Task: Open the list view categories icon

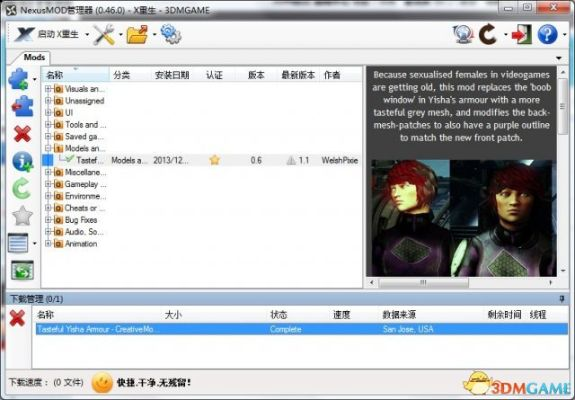Action: point(18,243)
